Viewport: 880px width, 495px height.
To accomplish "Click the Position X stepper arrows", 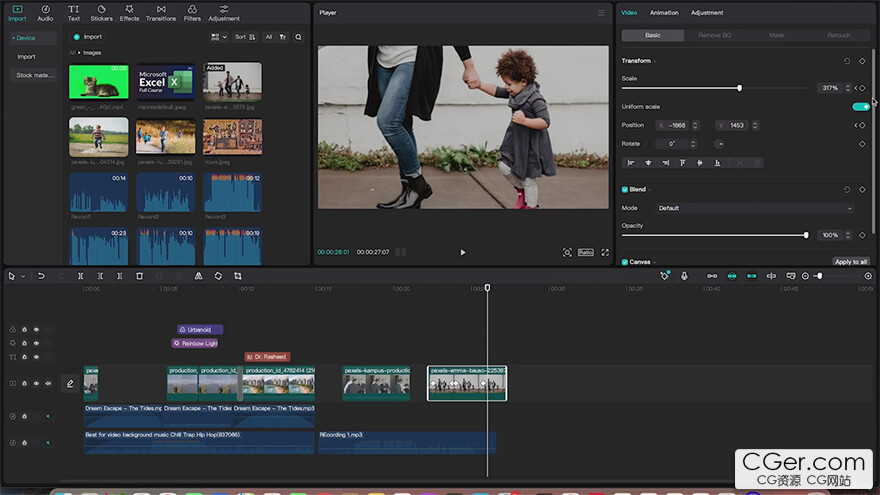I will click(x=695, y=126).
